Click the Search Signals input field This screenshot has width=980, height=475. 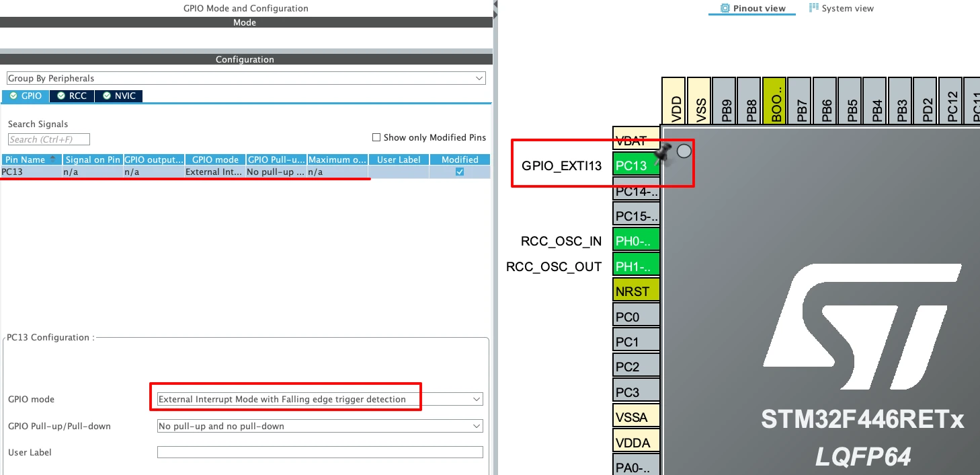(49, 139)
